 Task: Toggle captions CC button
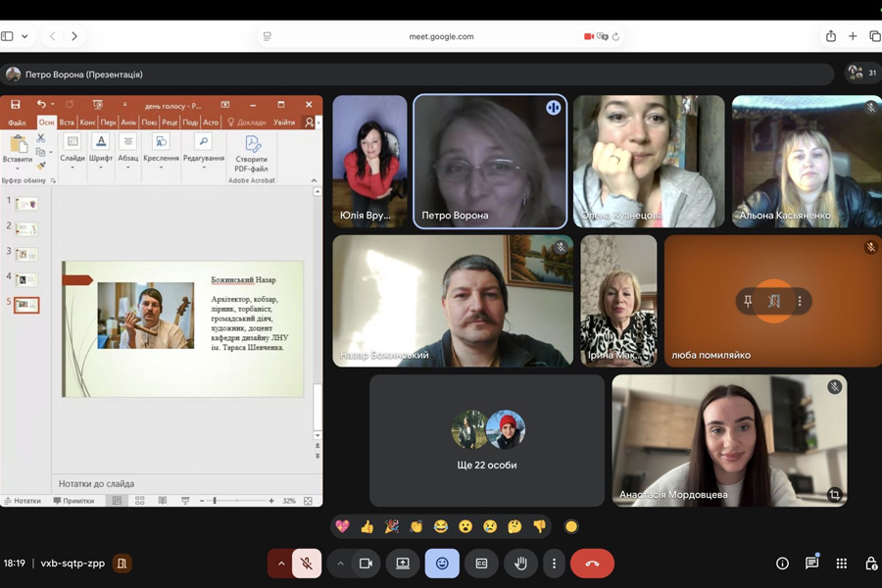(481, 563)
